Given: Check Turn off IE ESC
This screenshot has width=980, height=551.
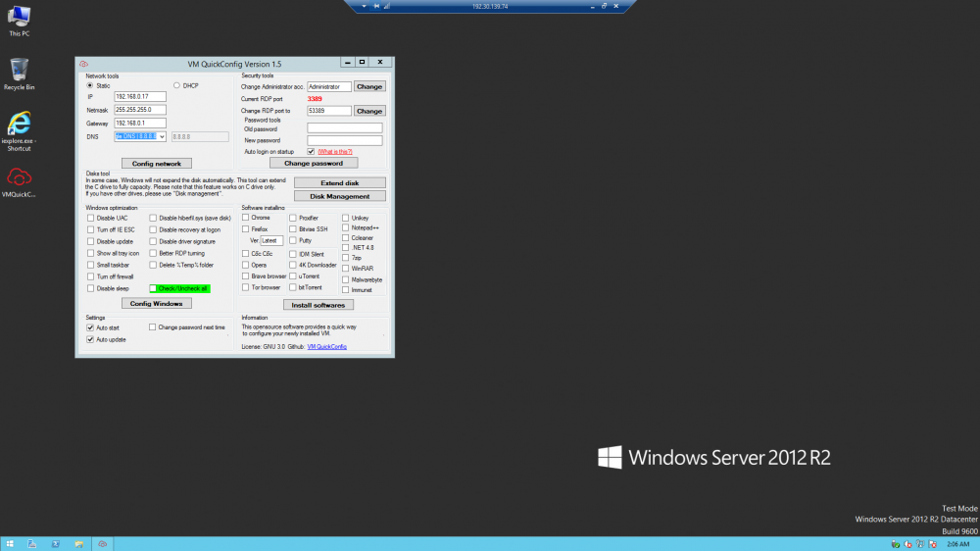Looking at the screenshot, I should click(90, 229).
